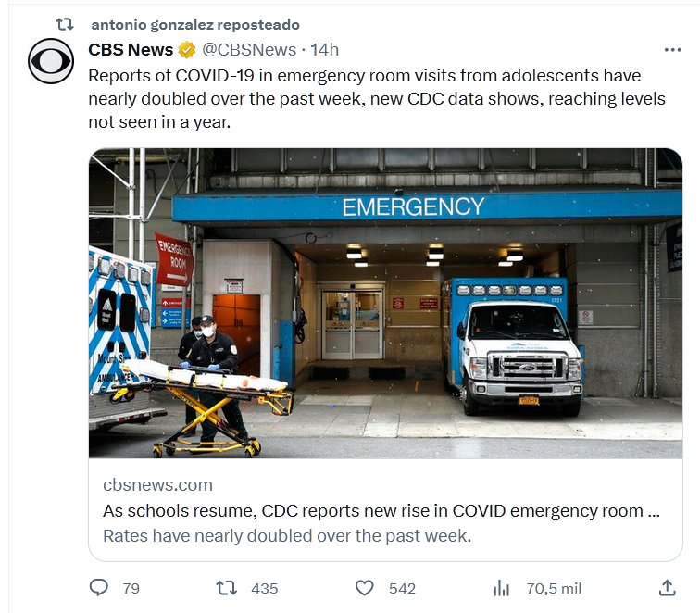Click the reply comment icon
Image resolution: width=700 pixels, height=613 pixels.
99,588
